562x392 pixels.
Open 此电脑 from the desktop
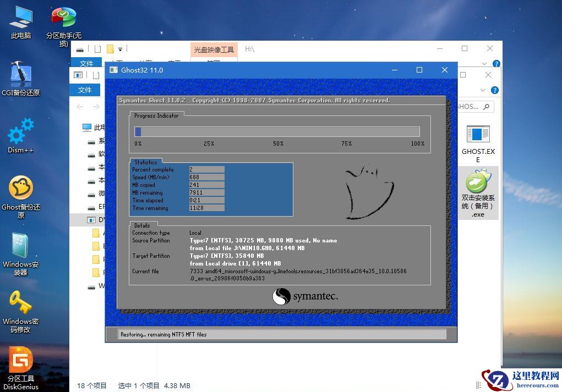(x=20, y=18)
